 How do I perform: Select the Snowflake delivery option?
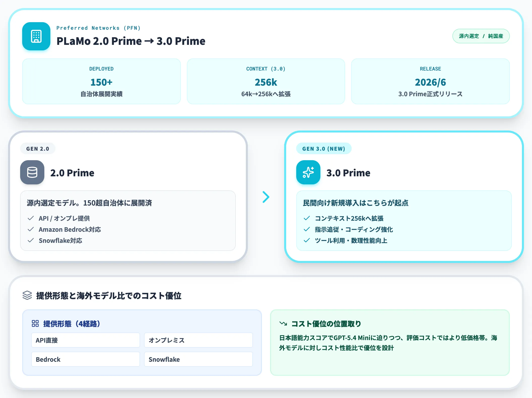(x=198, y=359)
